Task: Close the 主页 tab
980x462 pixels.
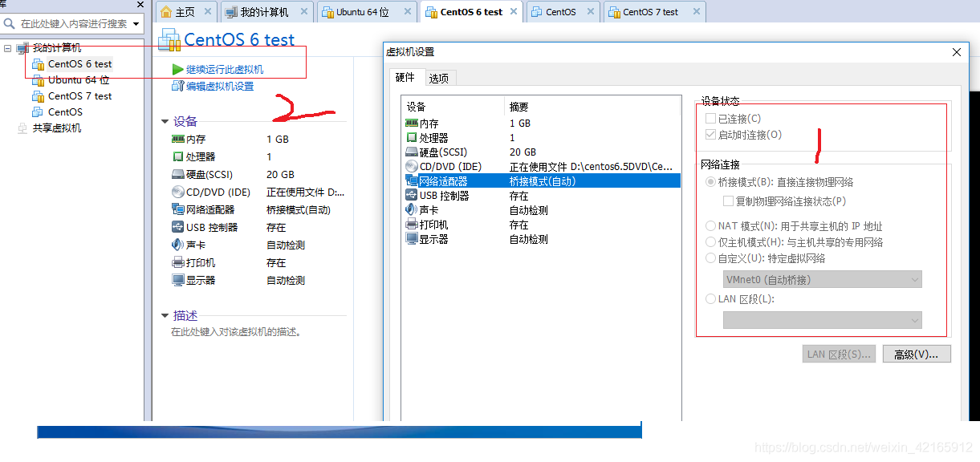Action: click(208, 12)
